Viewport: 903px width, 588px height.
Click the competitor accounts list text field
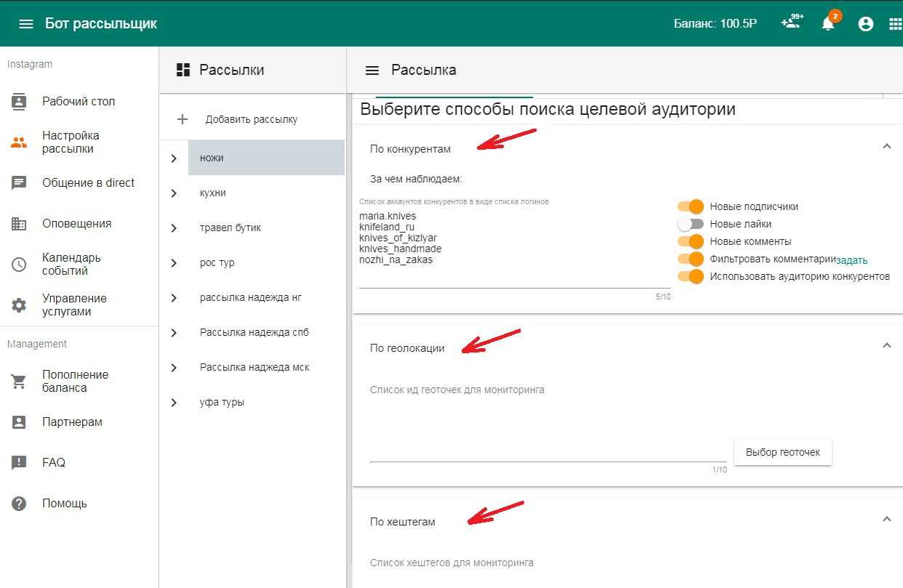click(513, 247)
